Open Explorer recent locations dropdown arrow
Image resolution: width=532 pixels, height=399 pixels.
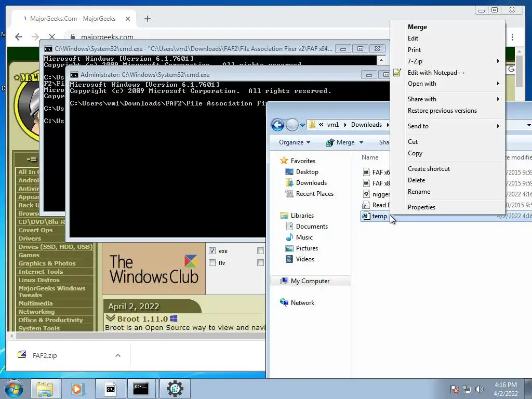302,125
